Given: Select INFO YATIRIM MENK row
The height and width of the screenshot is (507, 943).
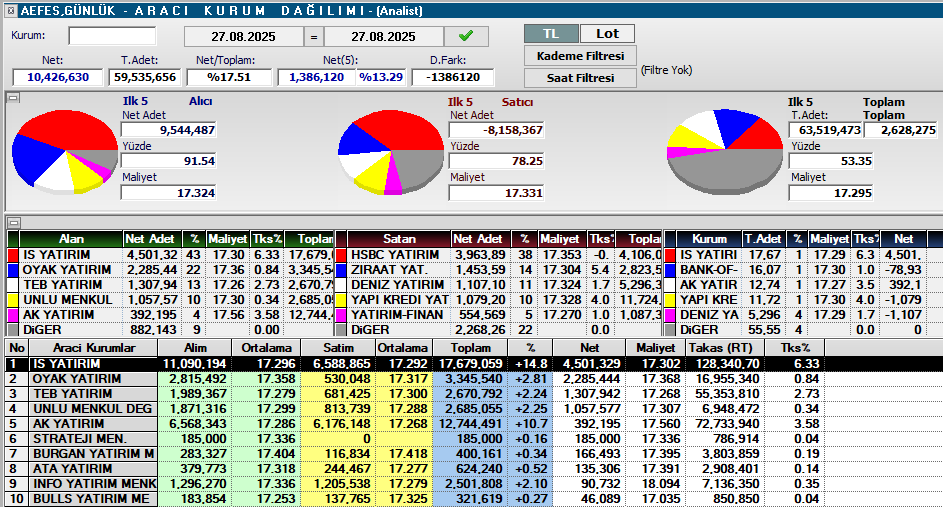Looking at the screenshot, I should (x=474, y=484).
